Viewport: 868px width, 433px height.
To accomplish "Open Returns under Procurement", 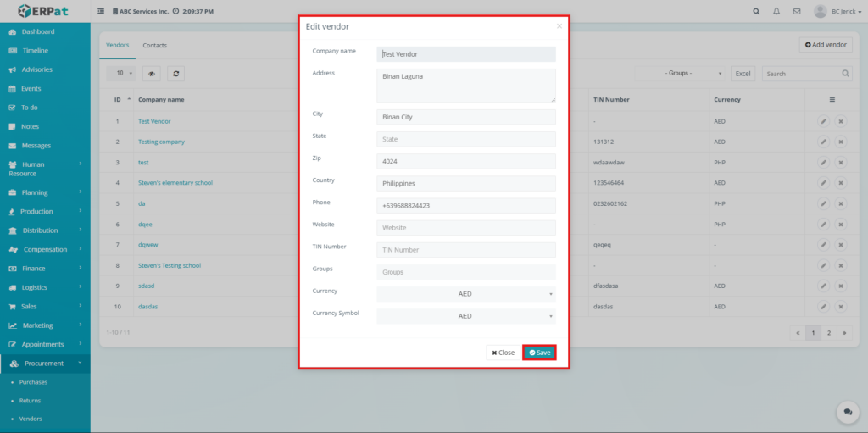I will pyautogui.click(x=30, y=400).
